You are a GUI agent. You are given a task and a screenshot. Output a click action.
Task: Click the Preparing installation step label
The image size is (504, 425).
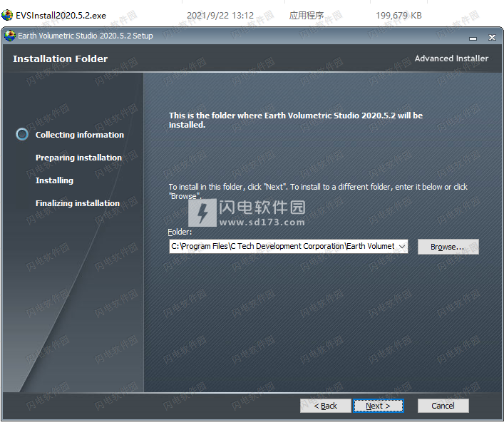[78, 158]
